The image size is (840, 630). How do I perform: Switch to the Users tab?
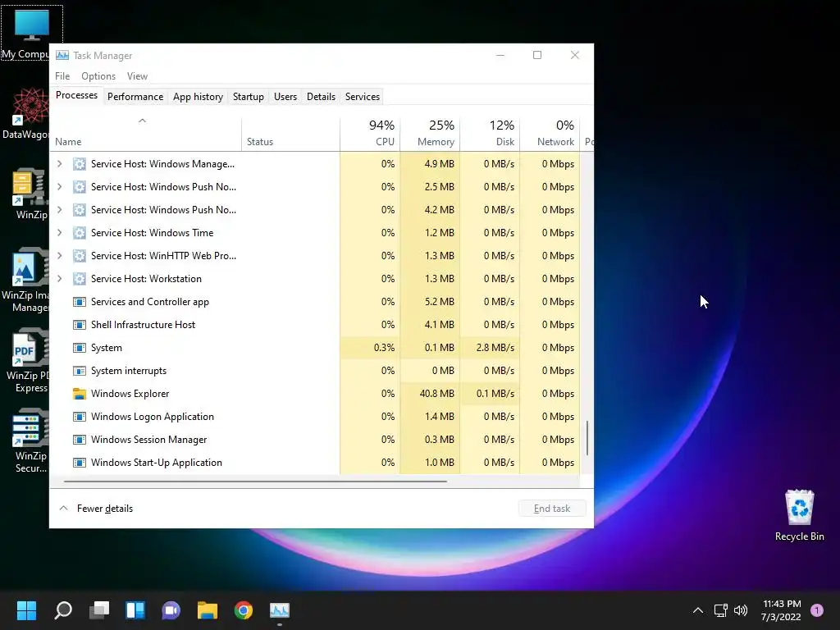[x=285, y=97]
